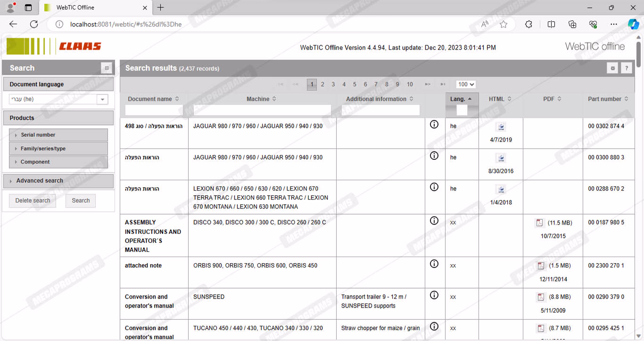
Task: Open the records per page dropdown
Action: [465, 84]
